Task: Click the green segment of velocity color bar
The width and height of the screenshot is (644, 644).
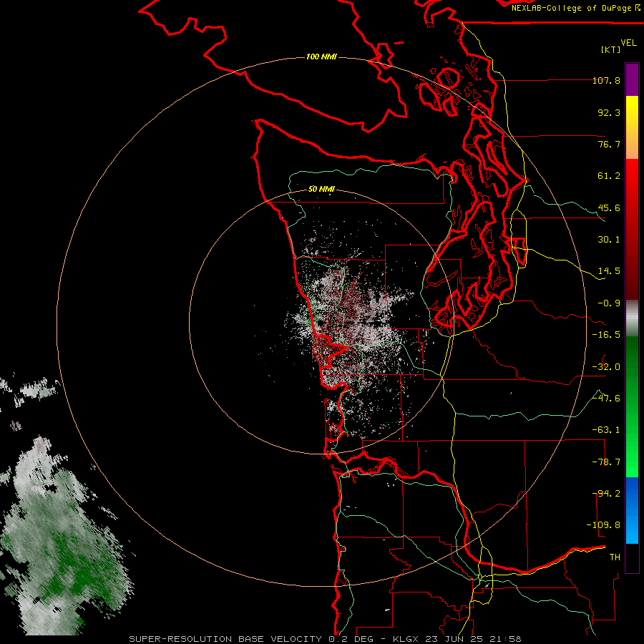Action: [x=632, y=406]
